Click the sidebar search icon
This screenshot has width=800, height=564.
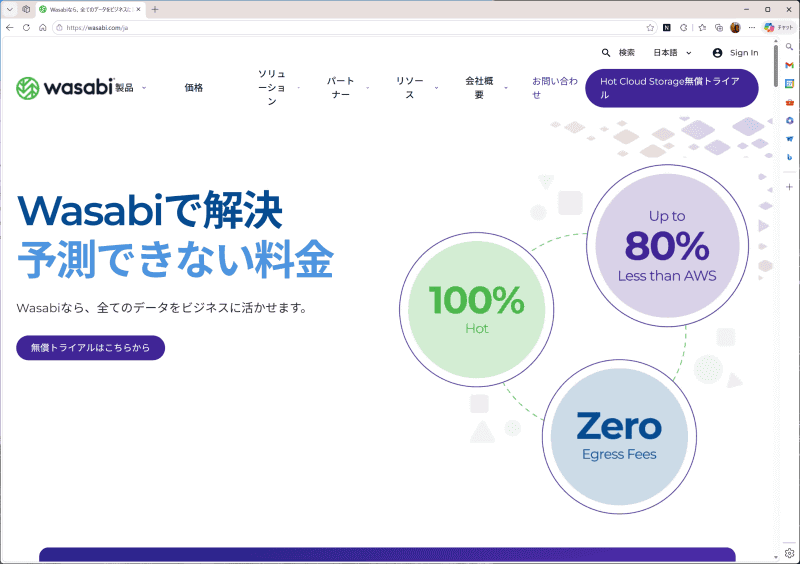pyautogui.click(x=789, y=46)
